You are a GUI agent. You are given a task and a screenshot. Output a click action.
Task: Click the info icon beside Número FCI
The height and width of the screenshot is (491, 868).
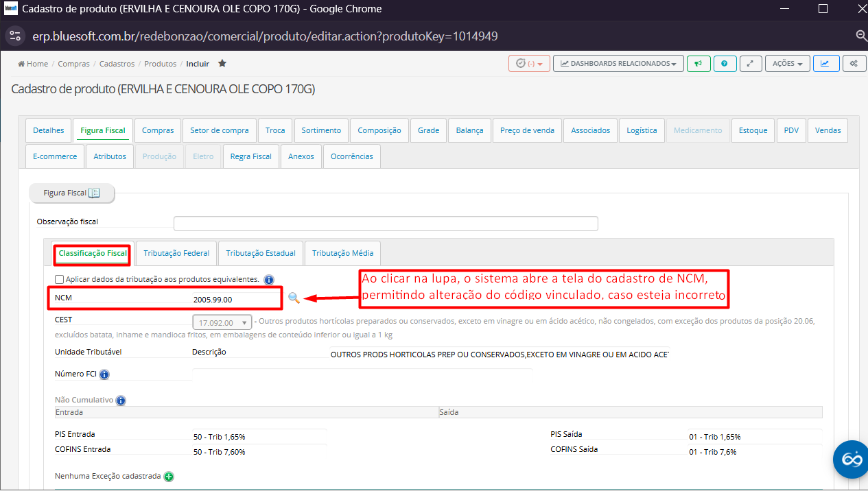click(x=104, y=374)
